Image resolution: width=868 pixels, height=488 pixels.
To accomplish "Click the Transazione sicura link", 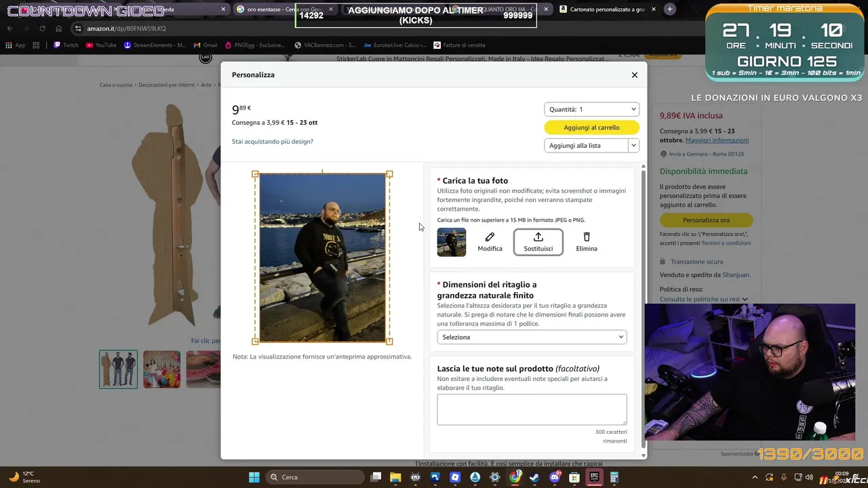I will [x=696, y=262].
